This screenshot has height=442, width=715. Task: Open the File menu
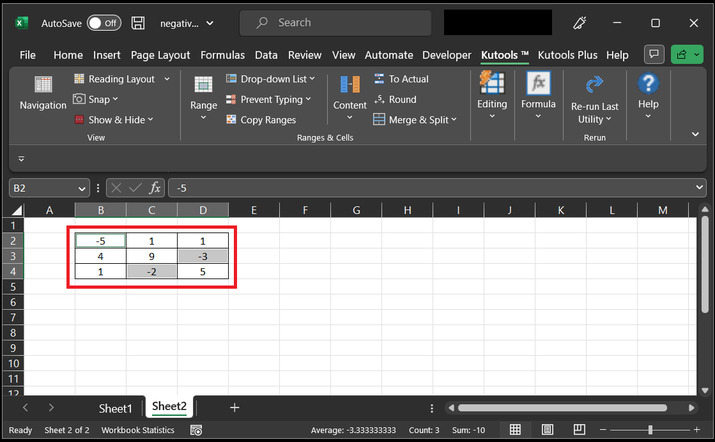pyautogui.click(x=27, y=55)
